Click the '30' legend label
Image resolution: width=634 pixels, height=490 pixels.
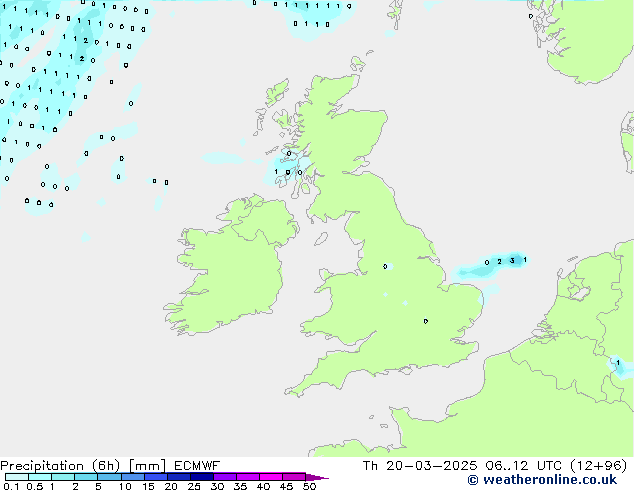[217, 486]
